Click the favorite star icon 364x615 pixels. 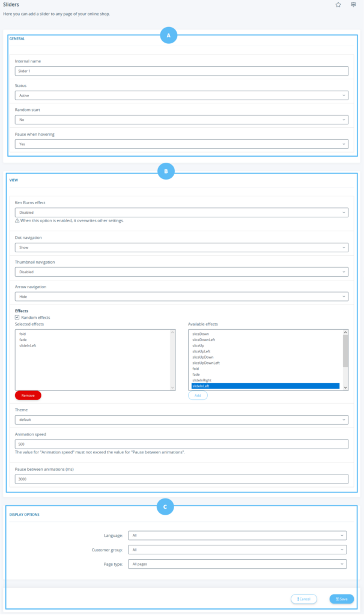pos(338,5)
